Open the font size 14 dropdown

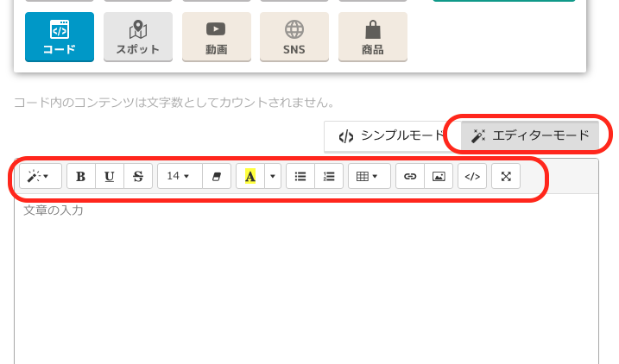pos(180,176)
